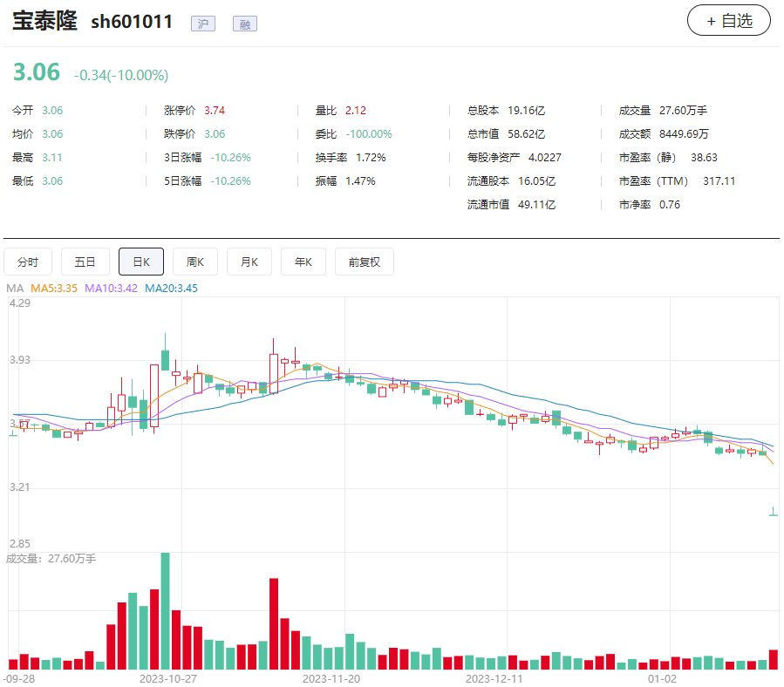Click the 总股本 value 19.16亿

tap(526, 111)
